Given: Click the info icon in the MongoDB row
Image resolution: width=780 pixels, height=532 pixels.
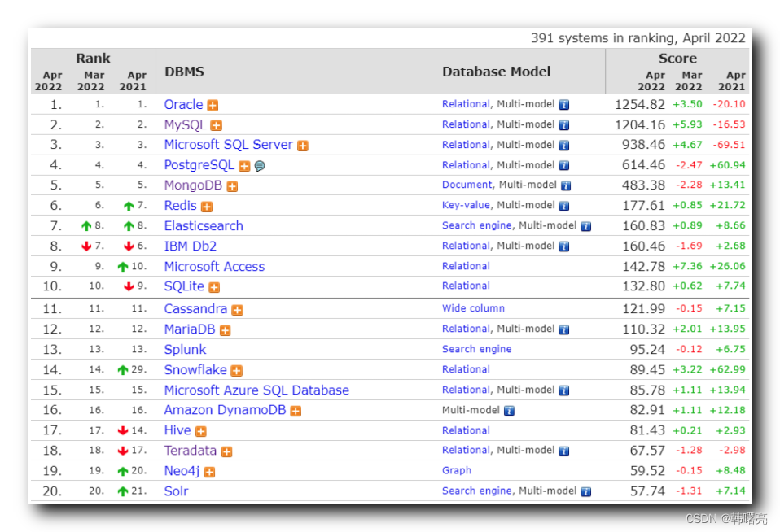Looking at the screenshot, I should (x=566, y=186).
